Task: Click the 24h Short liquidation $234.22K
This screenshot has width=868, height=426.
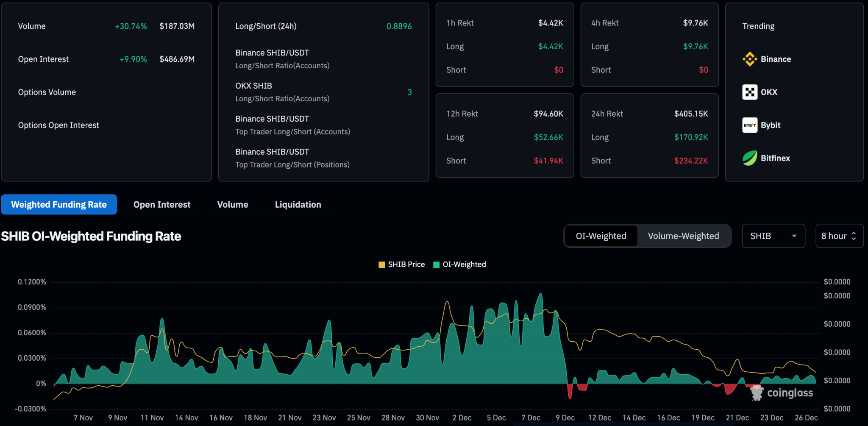Action: point(691,161)
